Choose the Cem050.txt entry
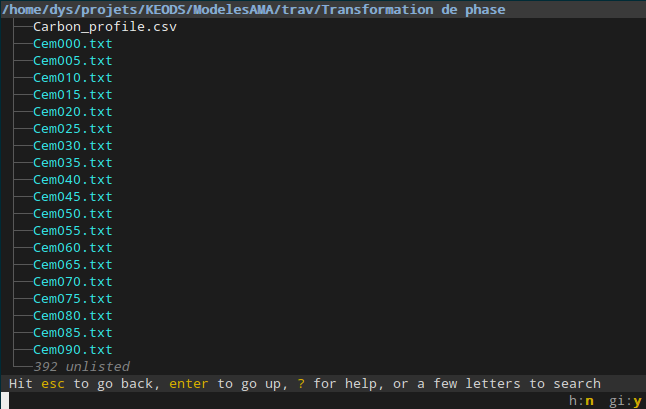Image resolution: width=646 pixels, height=409 pixels. [73, 214]
